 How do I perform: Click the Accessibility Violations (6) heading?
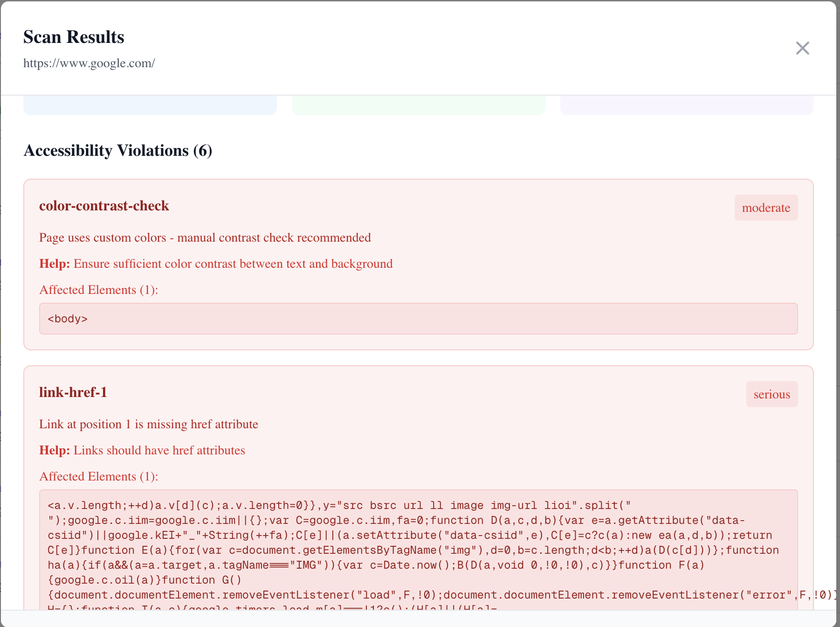[x=118, y=150]
